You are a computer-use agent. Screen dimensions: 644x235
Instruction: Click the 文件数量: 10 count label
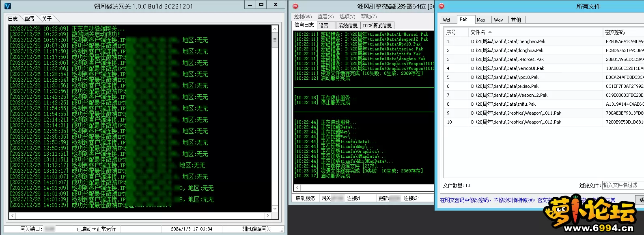[457, 185]
